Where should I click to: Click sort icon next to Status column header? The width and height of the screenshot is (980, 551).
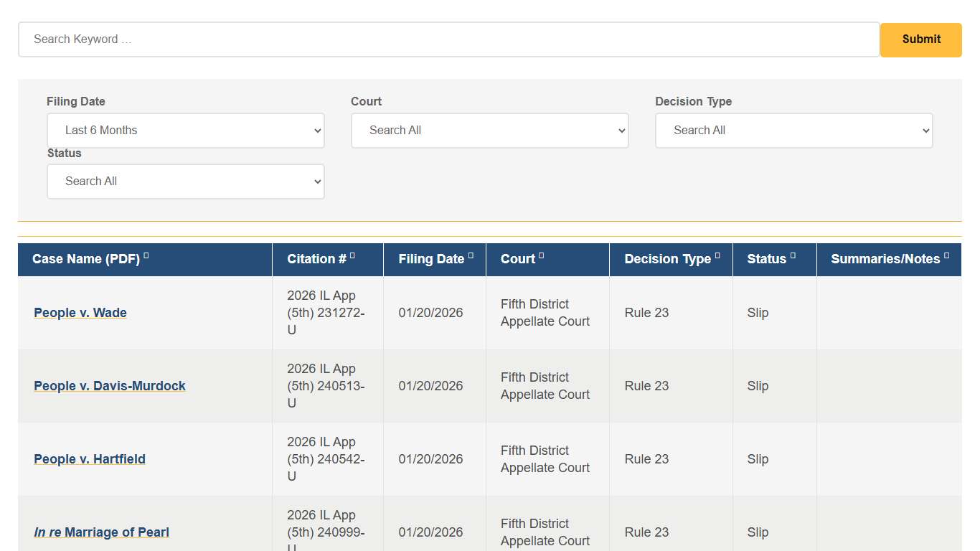pyautogui.click(x=793, y=255)
